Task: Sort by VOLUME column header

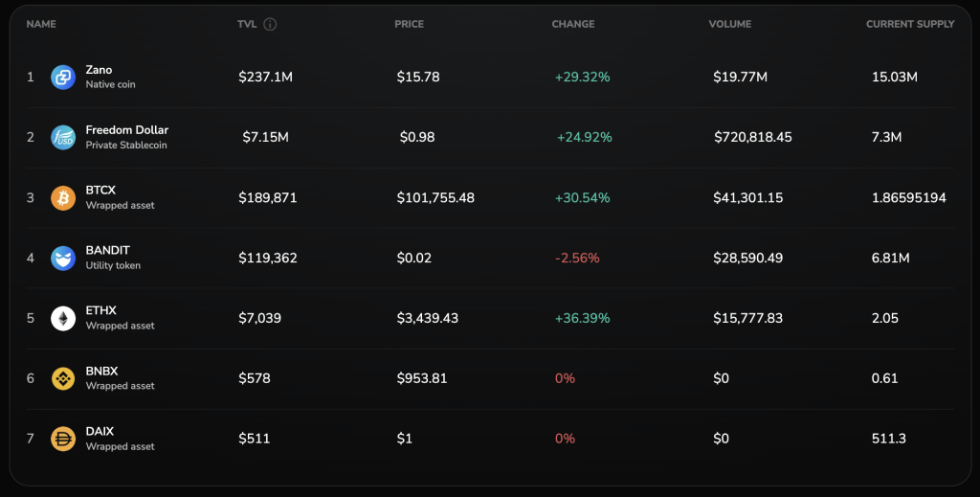Action: 729,24
